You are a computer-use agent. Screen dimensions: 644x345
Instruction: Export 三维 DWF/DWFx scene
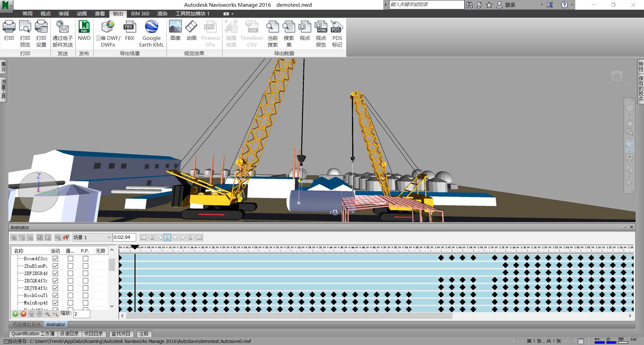coord(108,34)
